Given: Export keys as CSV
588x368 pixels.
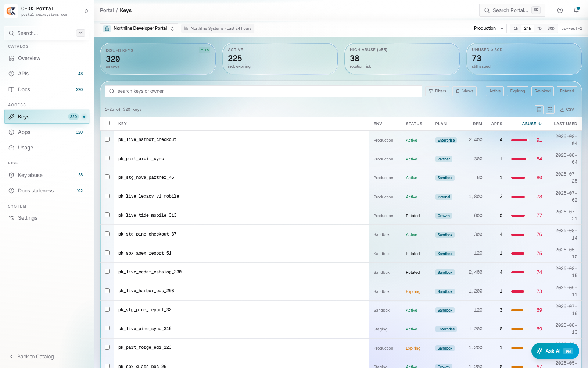Looking at the screenshot, I should click(x=567, y=109).
